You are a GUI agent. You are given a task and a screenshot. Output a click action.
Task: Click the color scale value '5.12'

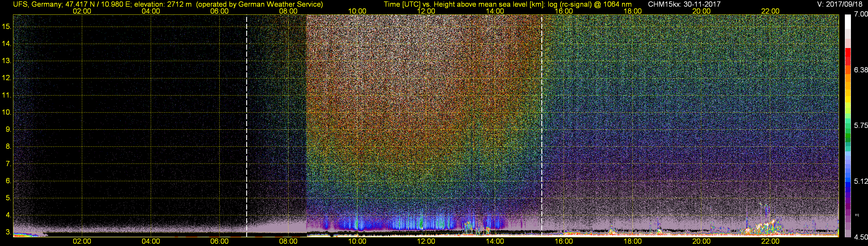860,181
